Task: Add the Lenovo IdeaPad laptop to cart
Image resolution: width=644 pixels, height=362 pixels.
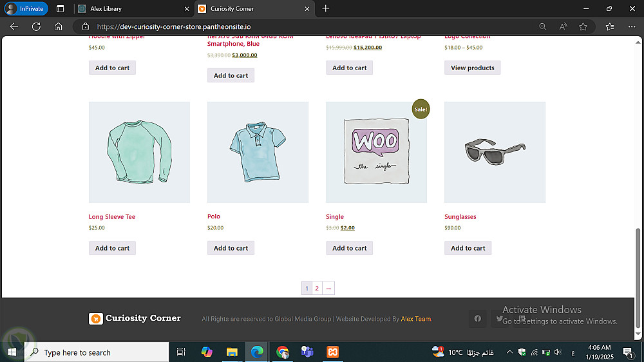Action: pyautogui.click(x=349, y=68)
